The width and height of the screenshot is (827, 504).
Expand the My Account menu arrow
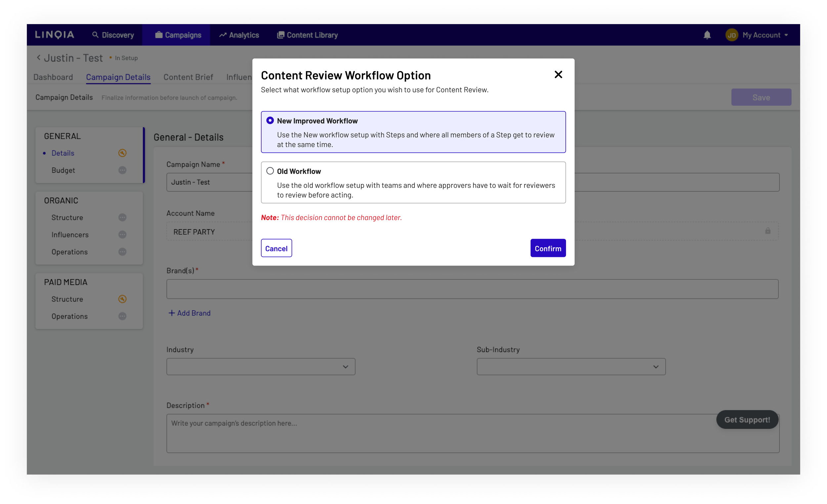click(x=786, y=35)
